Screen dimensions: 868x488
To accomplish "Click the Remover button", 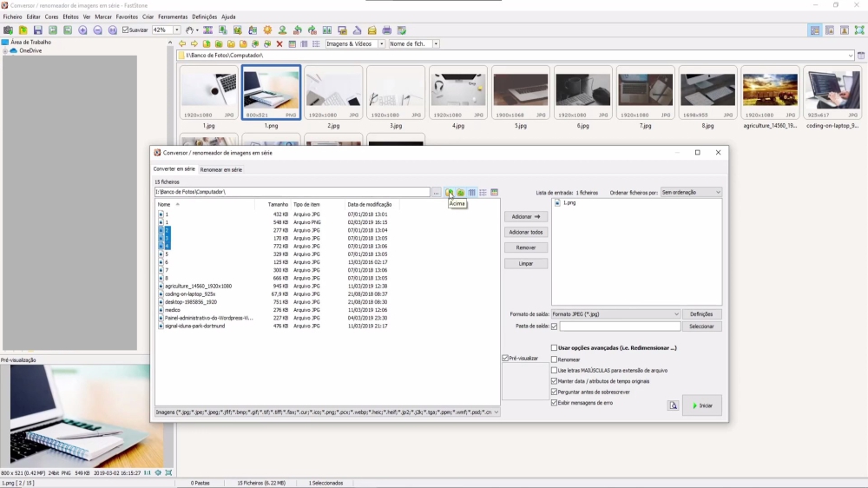I will click(x=526, y=247).
